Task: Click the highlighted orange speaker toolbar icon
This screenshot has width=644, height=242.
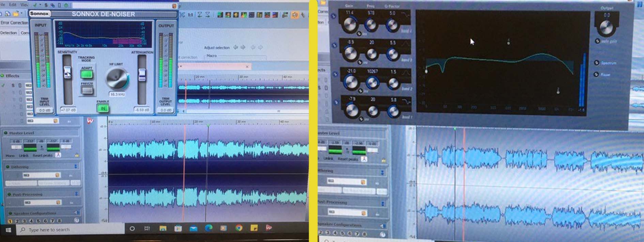Action: coord(295,15)
